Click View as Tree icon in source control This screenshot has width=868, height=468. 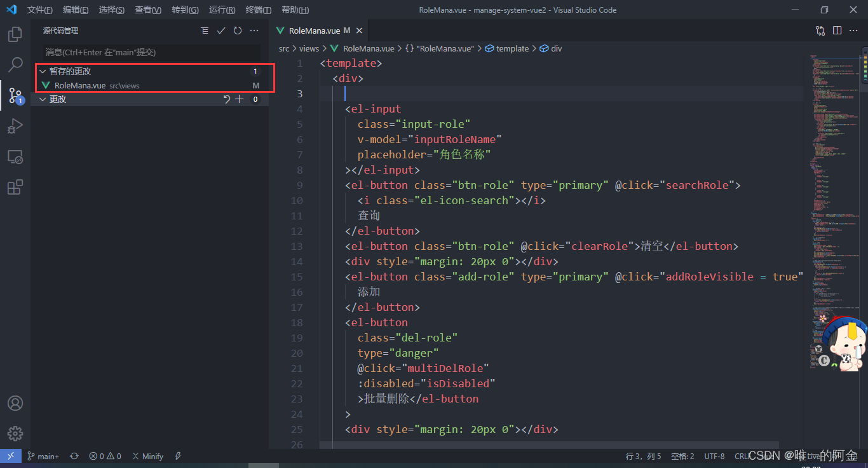(x=205, y=31)
